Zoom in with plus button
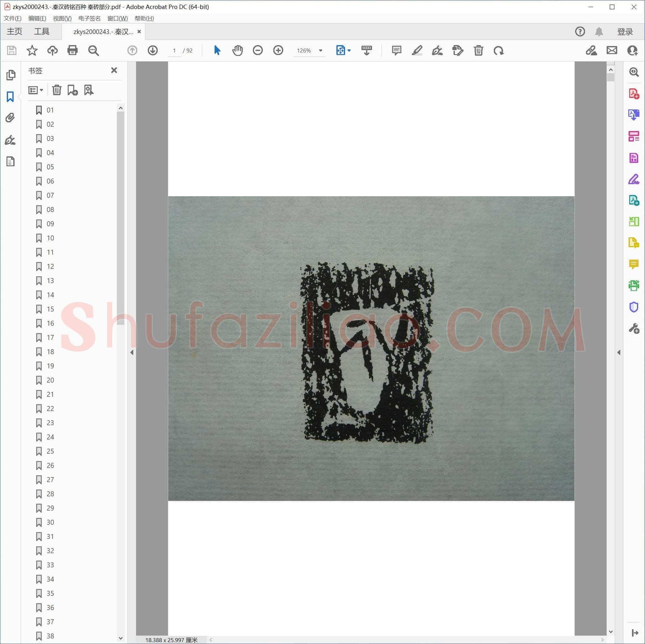The width and height of the screenshot is (645, 644). pyautogui.click(x=278, y=50)
